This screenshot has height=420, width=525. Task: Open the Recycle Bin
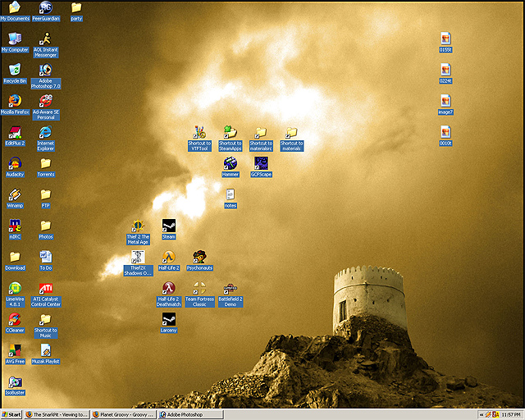(15, 70)
